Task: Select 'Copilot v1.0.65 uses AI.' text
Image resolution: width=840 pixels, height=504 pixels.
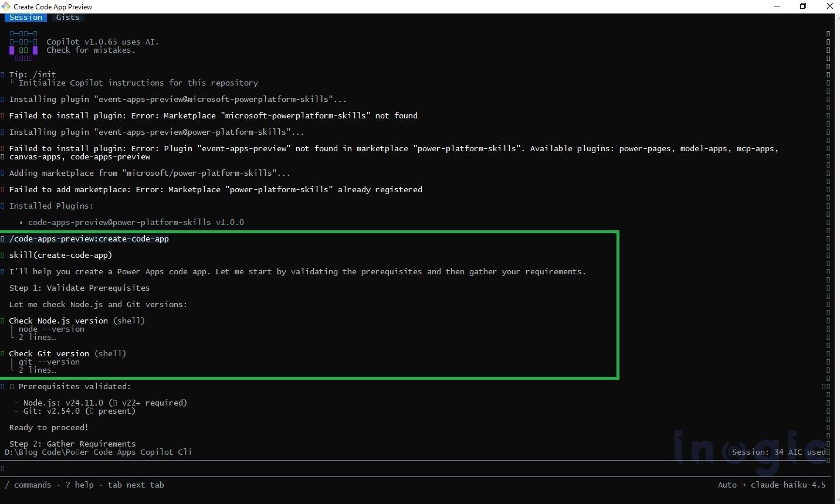Action: click(x=103, y=42)
